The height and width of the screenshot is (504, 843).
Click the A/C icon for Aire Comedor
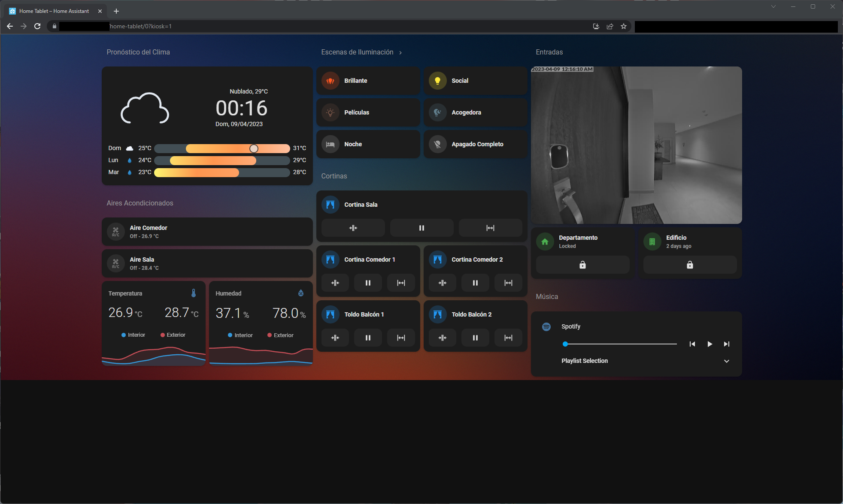click(116, 232)
